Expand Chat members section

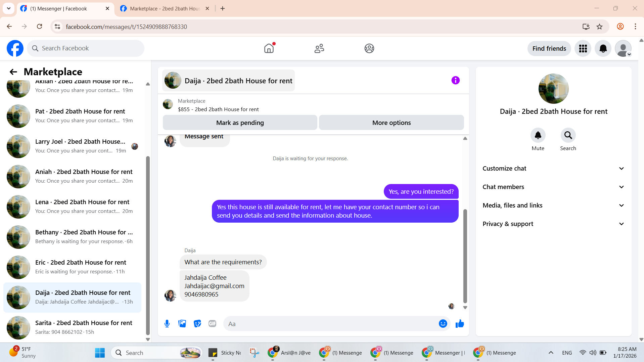pyautogui.click(x=553, y=187)
